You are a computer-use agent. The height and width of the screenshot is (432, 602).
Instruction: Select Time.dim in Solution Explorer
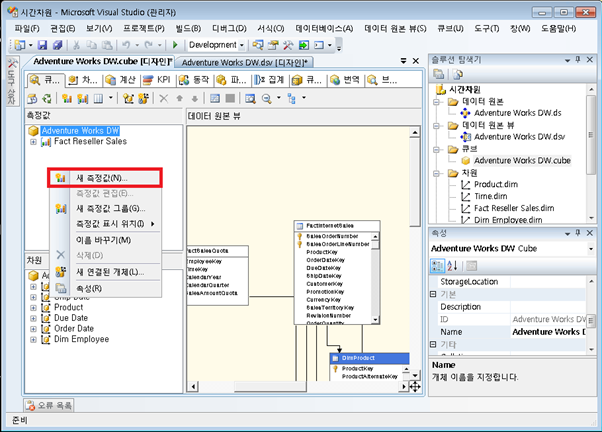pyautogui.click(x=490, y=196)
